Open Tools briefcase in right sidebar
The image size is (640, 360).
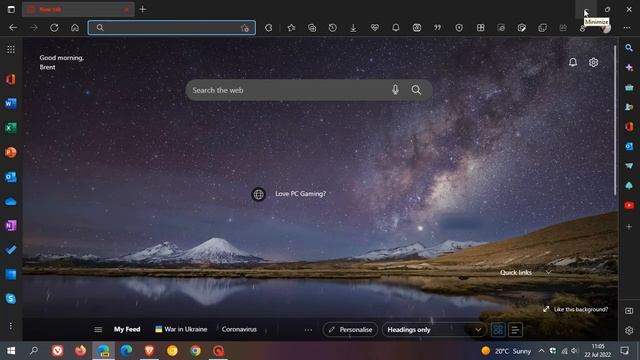[x=629, y=87]
